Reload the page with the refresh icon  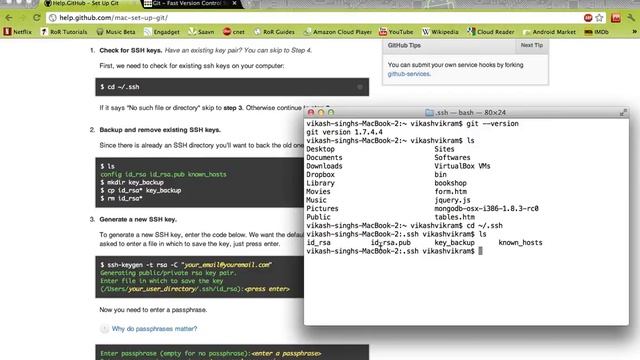click(x=37, y=18)
